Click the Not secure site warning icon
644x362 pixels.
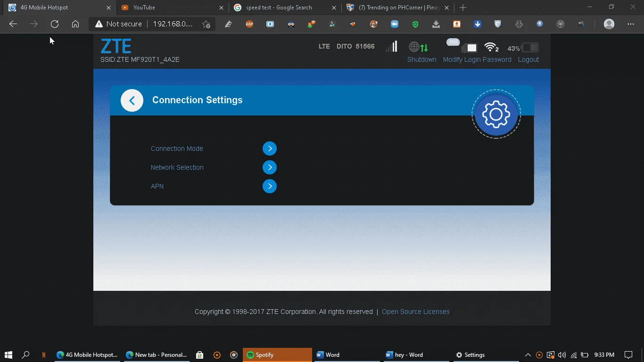pyautogui.click(x=99, y=24)
